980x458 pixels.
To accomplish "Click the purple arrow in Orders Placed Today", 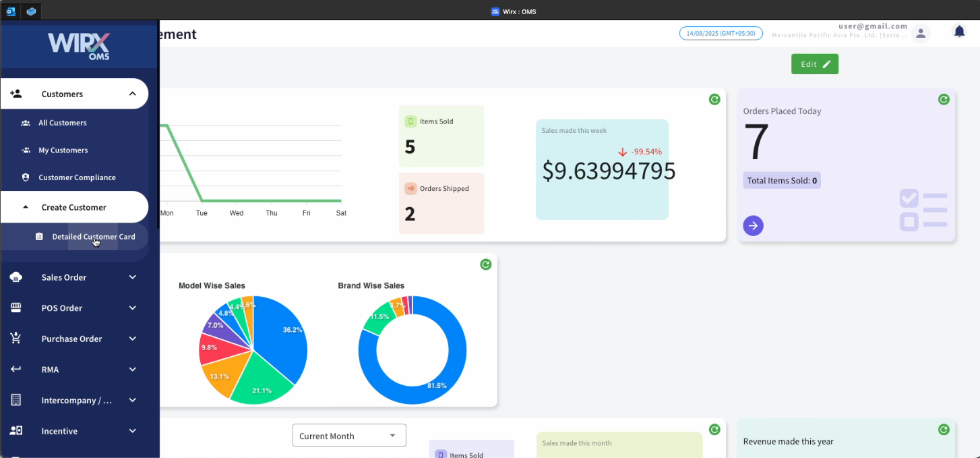I will point(753,225).
